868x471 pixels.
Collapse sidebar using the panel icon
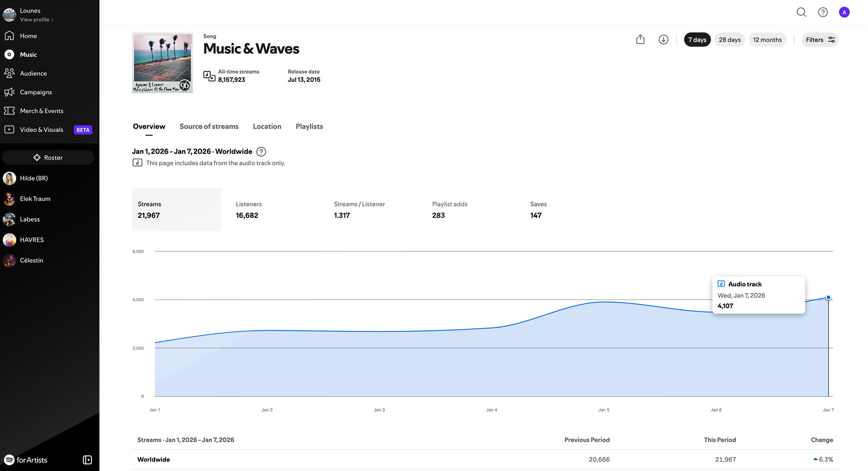[x=87, y=460]
